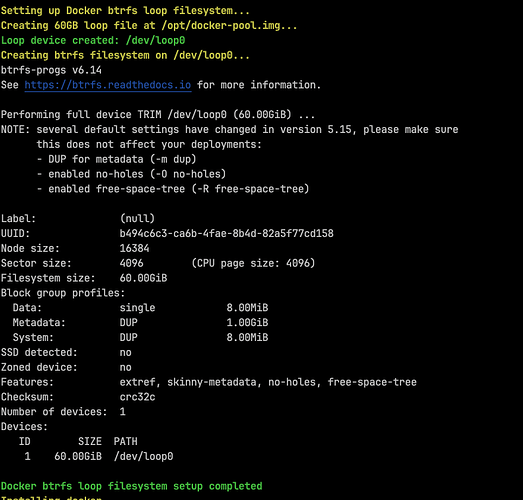Image resolution: width=523 pixels, height=500 pixels.
Task: Click the 'SIZE' column header
Action: pos(90,442)
